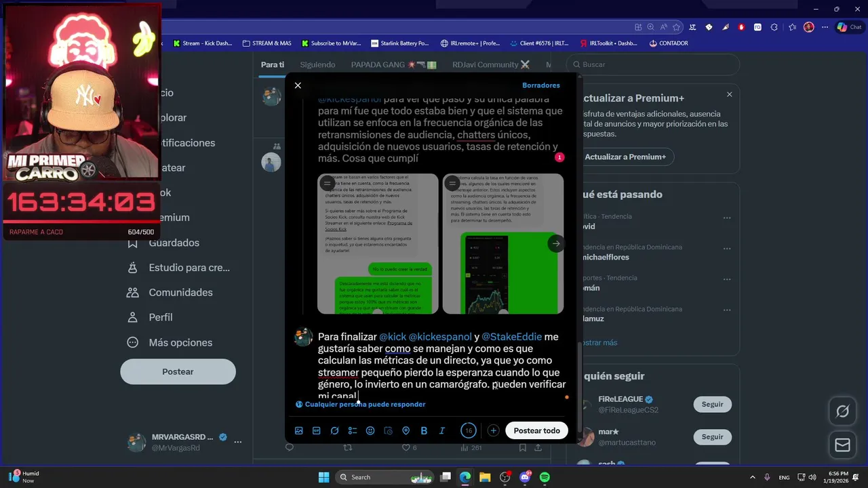Share the post behind composer

tap(538, 447)
